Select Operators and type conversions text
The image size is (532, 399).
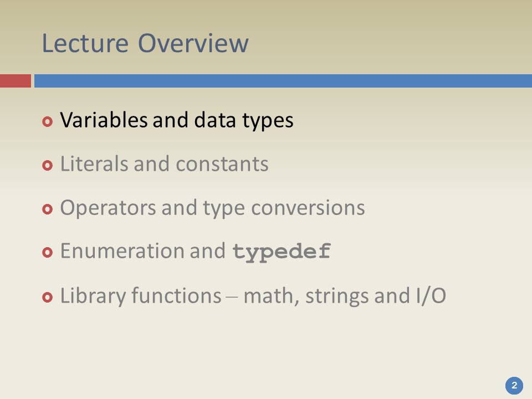pos(212,208)
